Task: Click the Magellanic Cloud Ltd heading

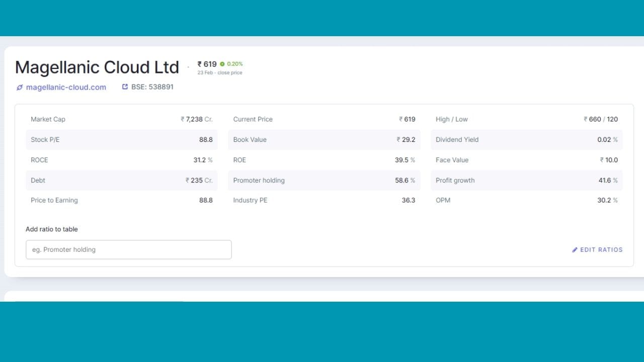Action: (97, 67)
